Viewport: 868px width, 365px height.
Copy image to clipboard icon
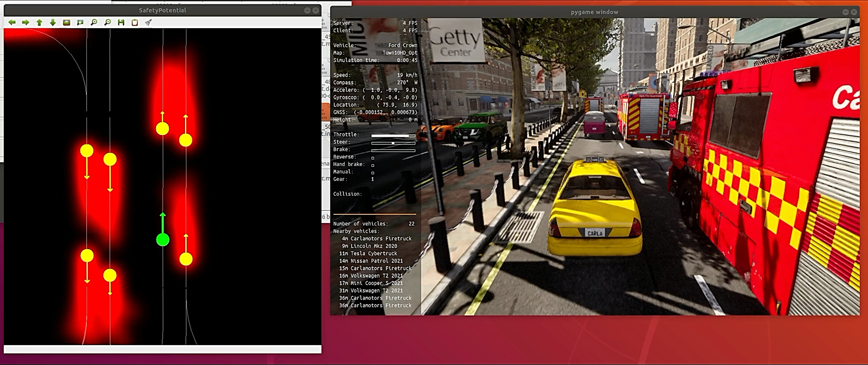[135, 22]
